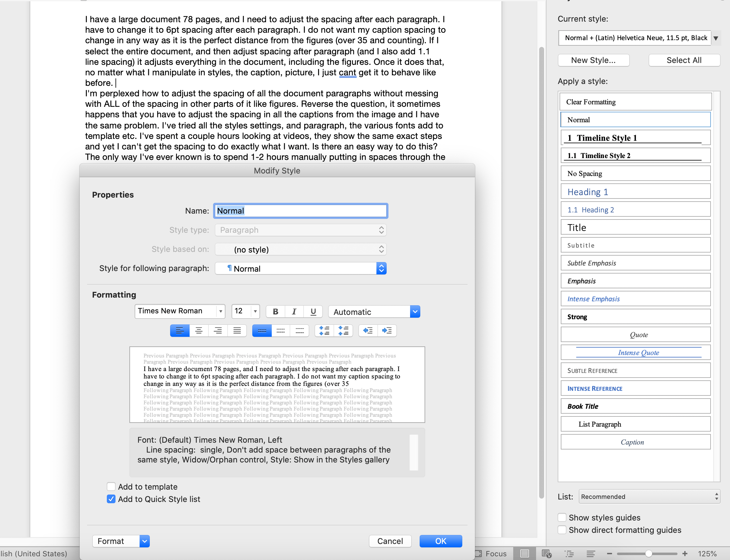
Task: Apply Caption style from styles list
Action: point(635,442)
